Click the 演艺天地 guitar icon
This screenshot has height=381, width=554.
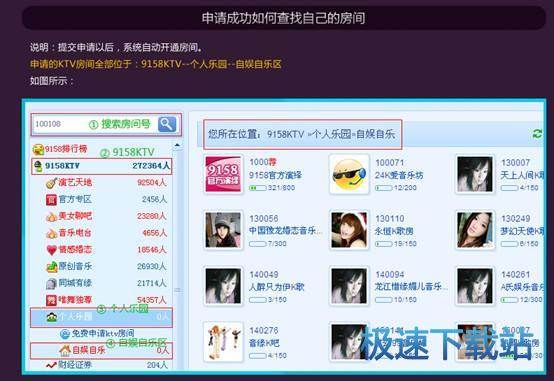51,183
